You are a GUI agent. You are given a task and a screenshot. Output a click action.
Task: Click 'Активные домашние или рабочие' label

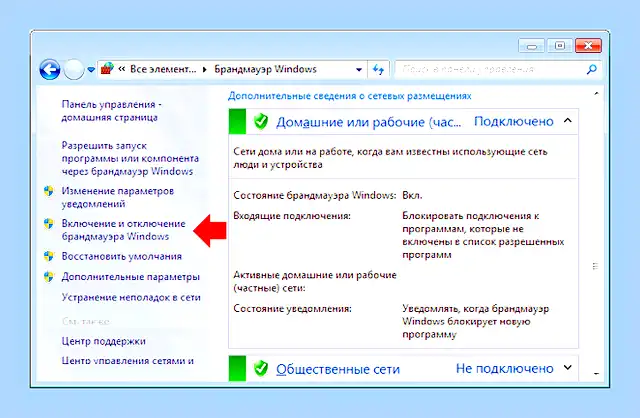coord(315,275)
